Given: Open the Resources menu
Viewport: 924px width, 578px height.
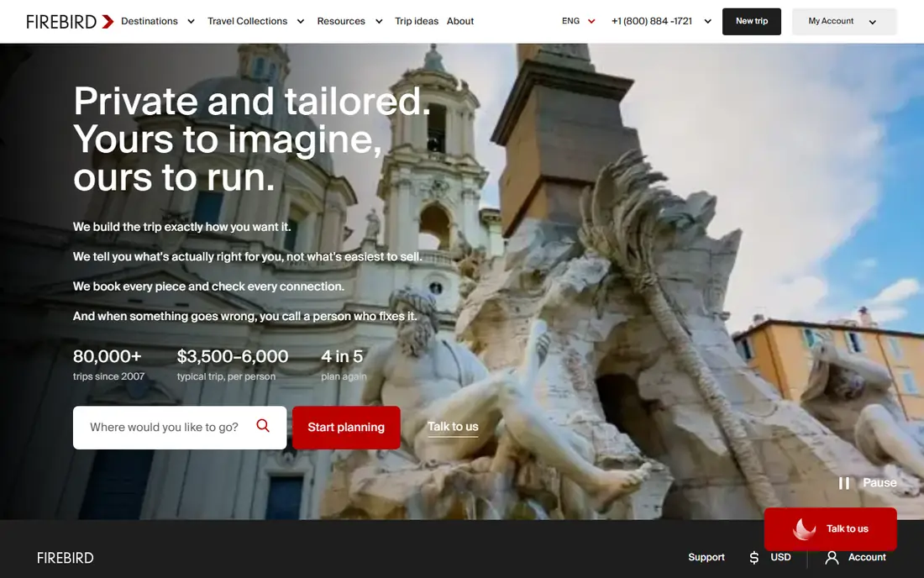Looking at the screenshot, I should 341,21.
